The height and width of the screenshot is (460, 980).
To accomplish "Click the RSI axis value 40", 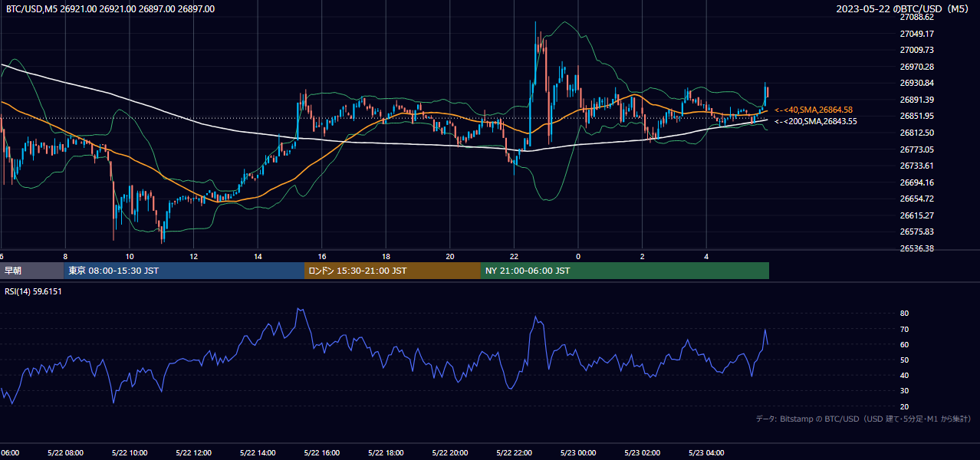I will [x=904, y=375].
